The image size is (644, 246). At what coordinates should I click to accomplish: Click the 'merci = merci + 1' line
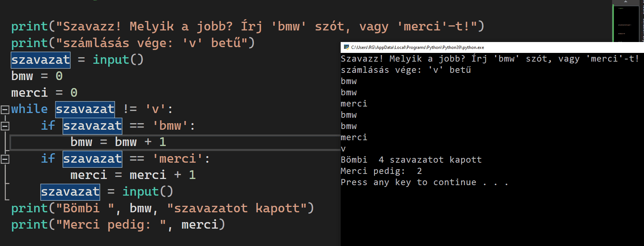[x=133, y=175]
